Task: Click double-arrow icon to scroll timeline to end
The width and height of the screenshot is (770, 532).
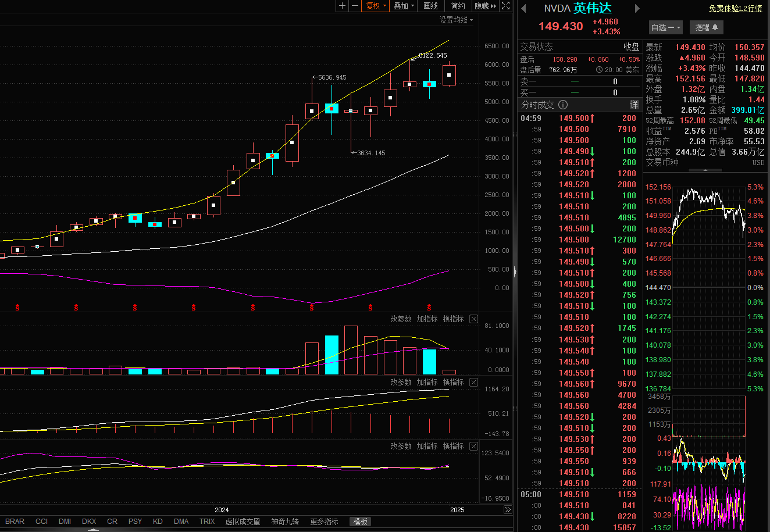Action: click(x=507, y=510)
